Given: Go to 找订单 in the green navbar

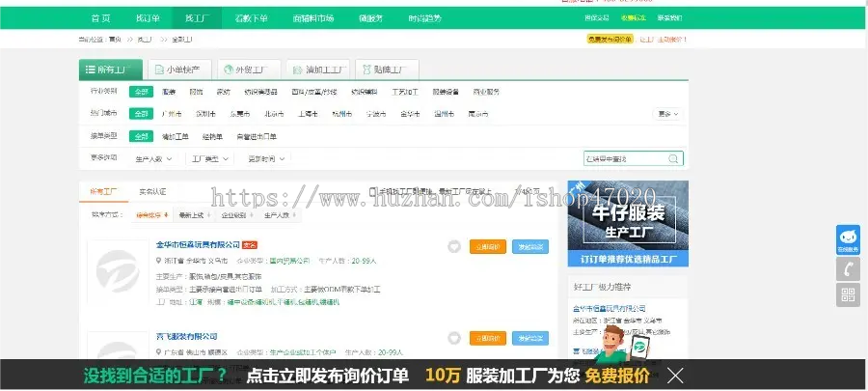Looking at the screenshot, I should tap(148, 18).
